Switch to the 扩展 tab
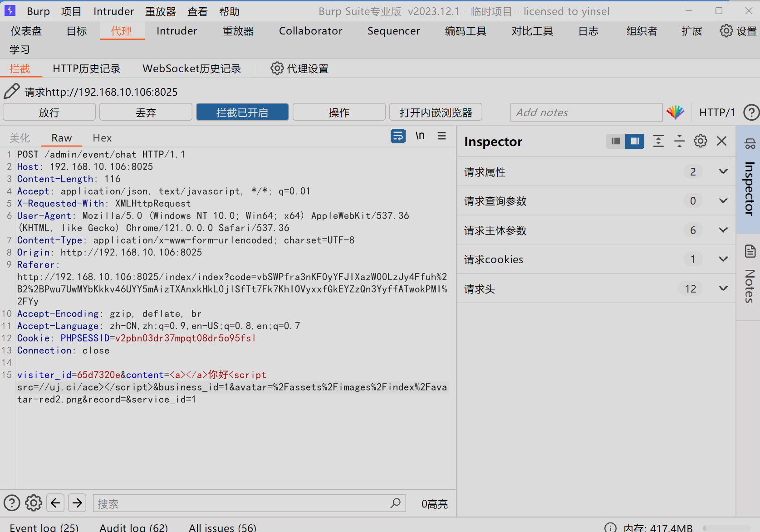Screen dimensions: 760x532 (x=692, y=31)
